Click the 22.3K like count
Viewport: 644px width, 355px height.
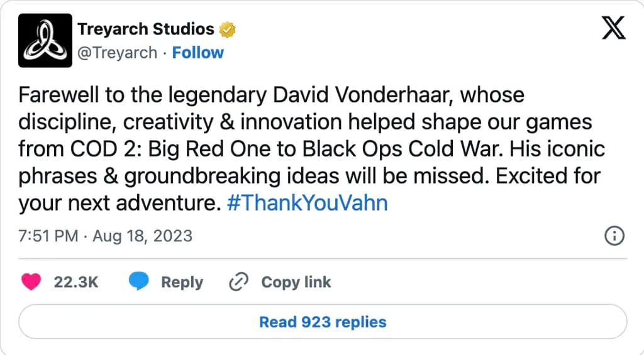click(76, 282)
